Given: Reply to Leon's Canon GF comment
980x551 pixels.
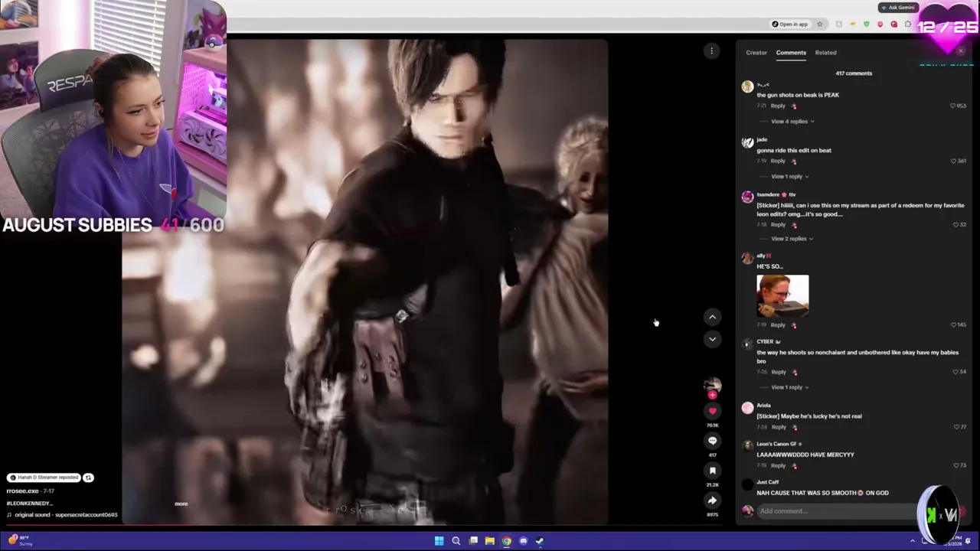Looking at the screenshot, I should (x=778, y=465).
